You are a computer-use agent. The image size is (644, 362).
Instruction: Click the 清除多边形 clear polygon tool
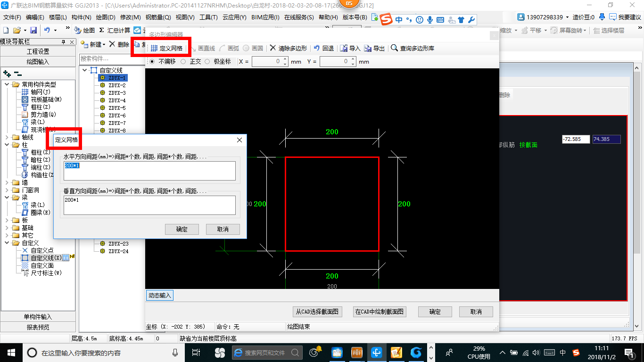click(x=288, y=48)
